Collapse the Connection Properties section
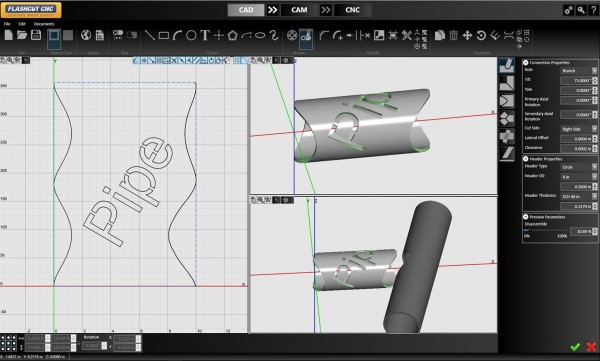Viewport: 600px width, 361px height. pos(526,62)
